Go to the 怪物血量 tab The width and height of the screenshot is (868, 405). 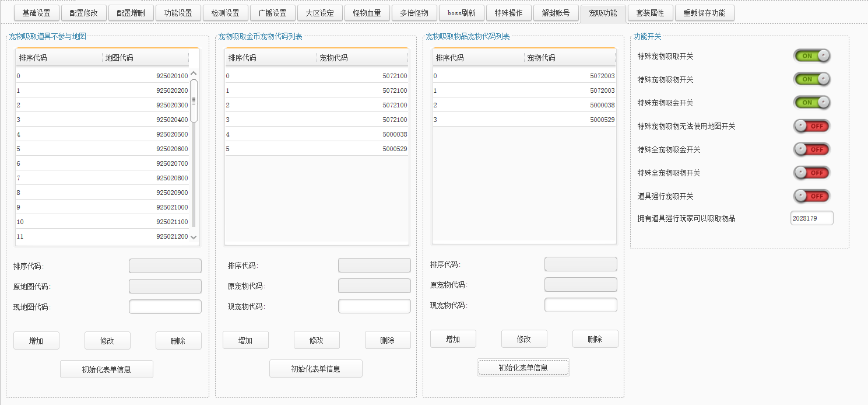[x=367, y=13]
